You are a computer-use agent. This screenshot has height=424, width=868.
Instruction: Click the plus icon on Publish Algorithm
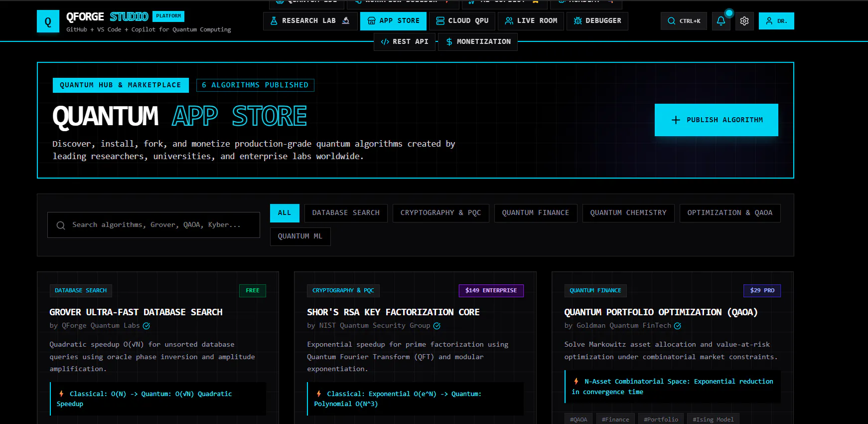pos(676,120)
